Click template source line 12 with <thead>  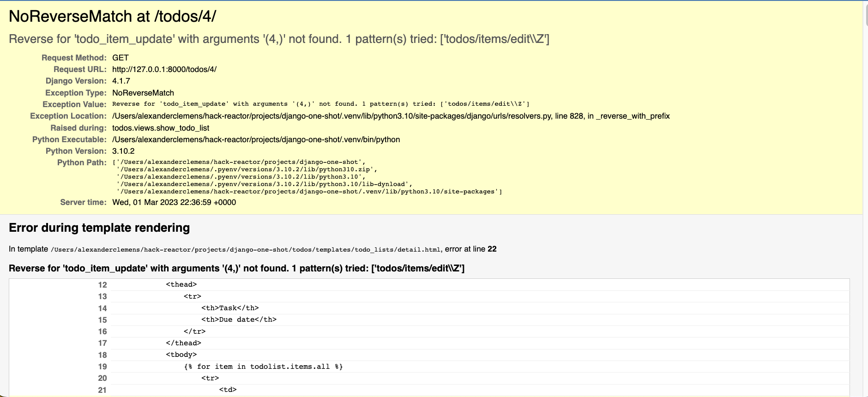coord(181,284)
